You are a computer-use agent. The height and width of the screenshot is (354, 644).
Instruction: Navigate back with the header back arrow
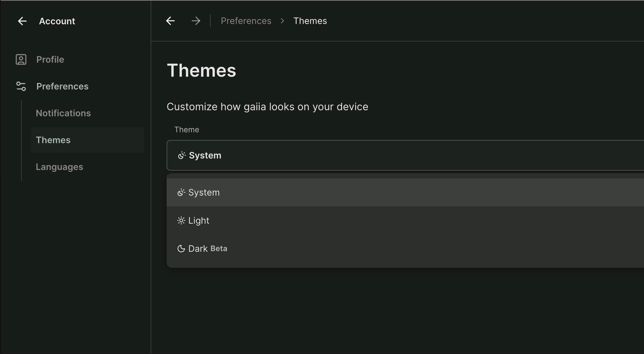pos(170,21)
